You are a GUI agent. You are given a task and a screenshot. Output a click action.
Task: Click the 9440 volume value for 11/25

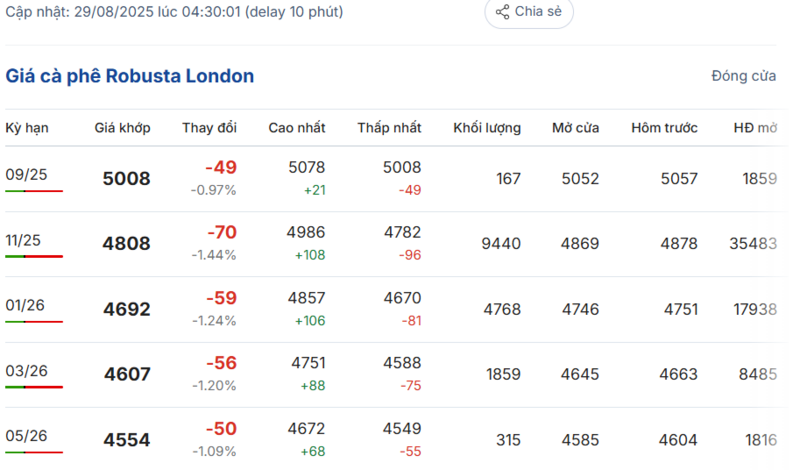(x=502, y=244)
